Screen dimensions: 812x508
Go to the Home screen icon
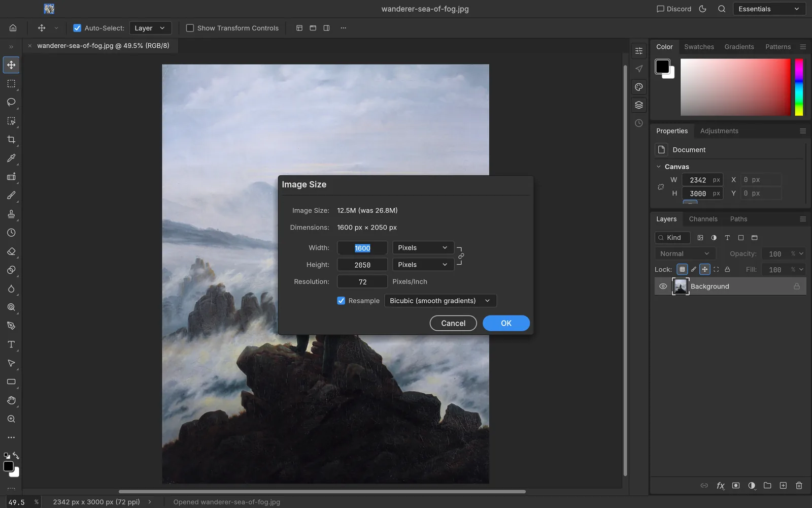click(x=13, y=28)
